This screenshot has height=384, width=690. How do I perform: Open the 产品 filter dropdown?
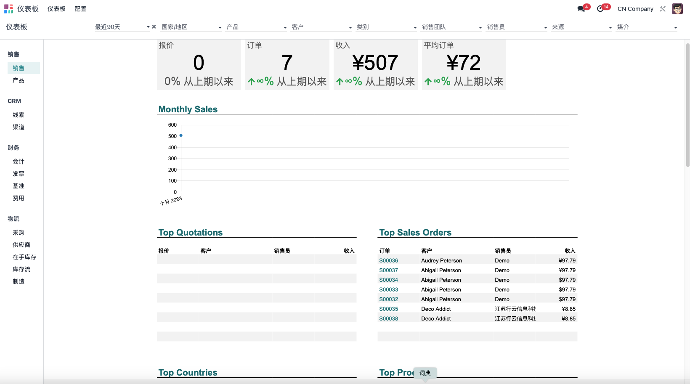256,27
